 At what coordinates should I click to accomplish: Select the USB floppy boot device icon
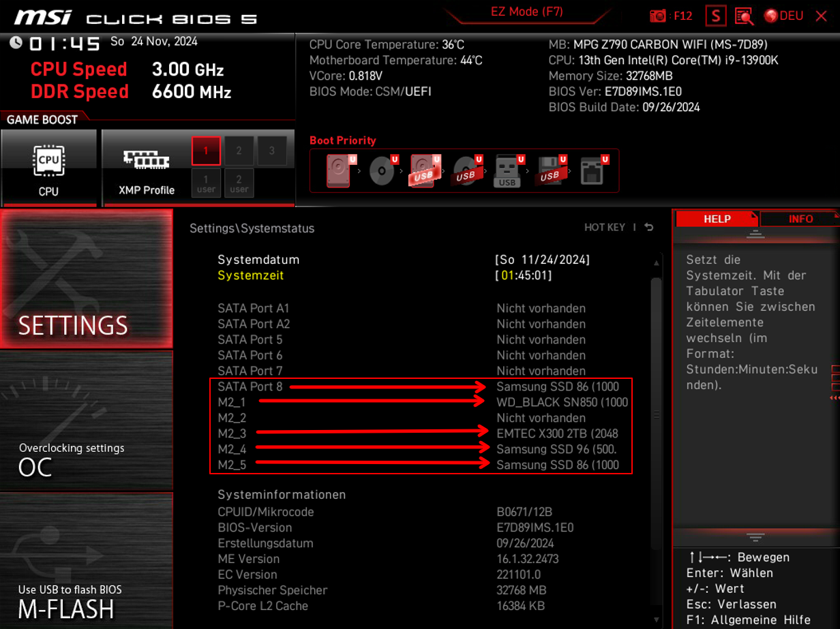(x=552, y=170)
